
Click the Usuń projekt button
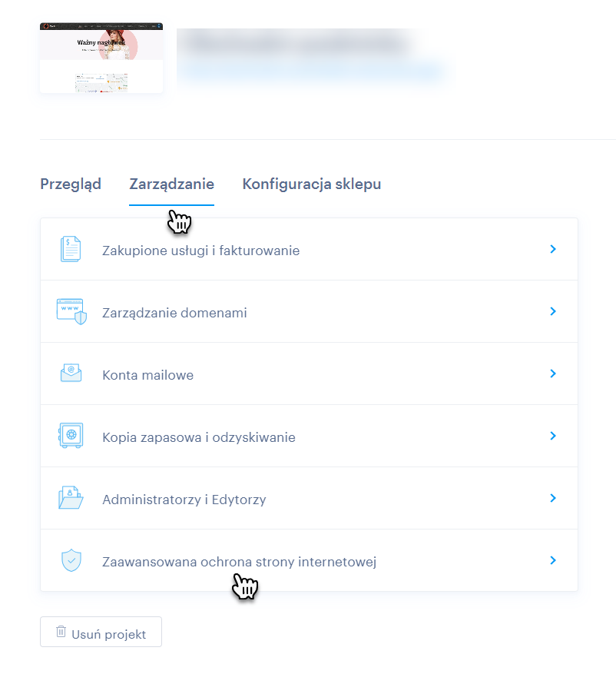click(x=101, y=632)
